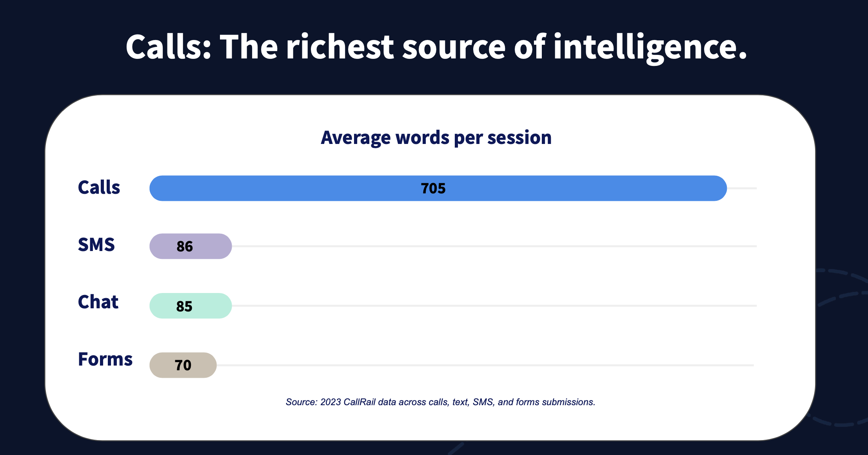Viewport: 868px width, 455px height.
Task: Click the blue Calls bar showing 705
Action: [x=438, y=188]
